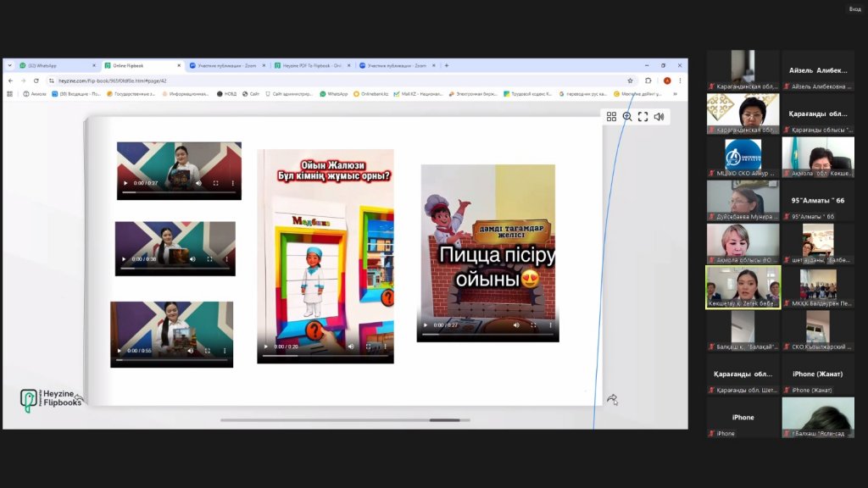The image size is (868, 488).
Task: Mute the 0:55 bottom-left video
Action: 189,351
